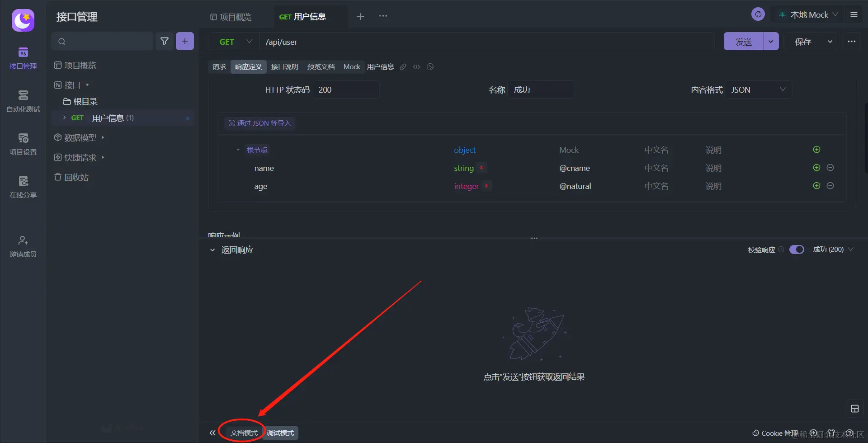Expand the GET 用户信息 tree item

pos(64,118)
